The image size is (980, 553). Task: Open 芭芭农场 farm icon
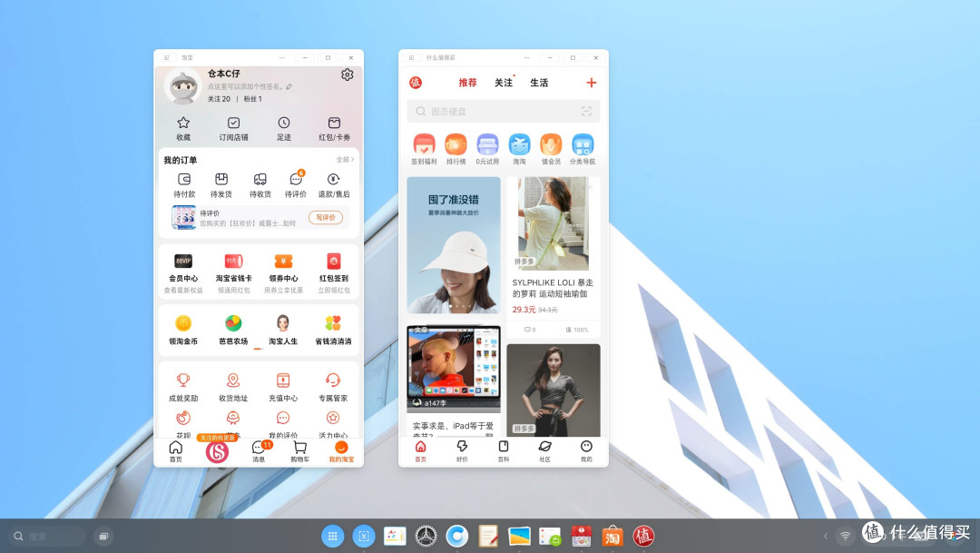pyautogui.click(x=233, y=322)
